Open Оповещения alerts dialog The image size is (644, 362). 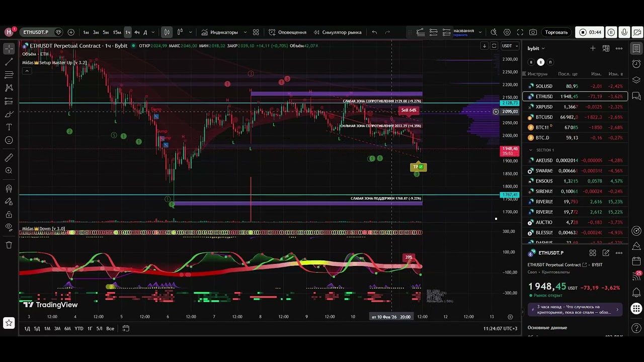pos(287,32)
